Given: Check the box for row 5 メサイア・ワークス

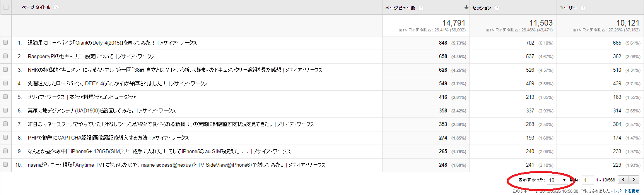Looking at the screenshot, I should pyautogui.click(x=5, y=97).
